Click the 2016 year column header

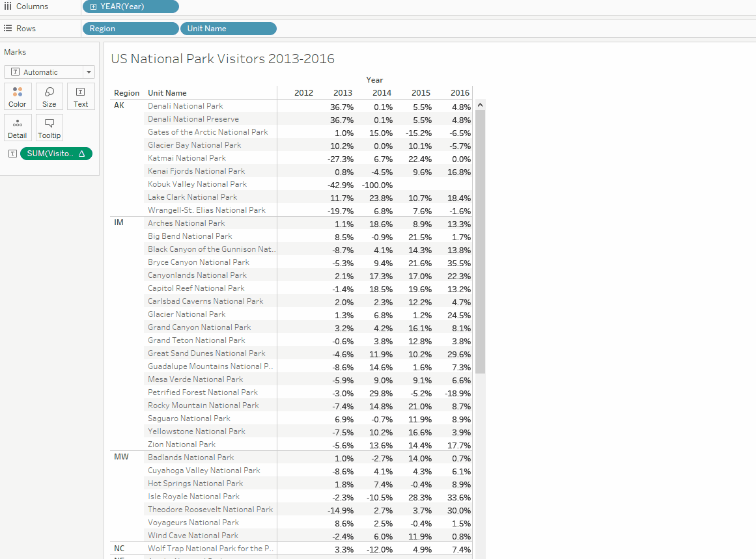(460, 92)
